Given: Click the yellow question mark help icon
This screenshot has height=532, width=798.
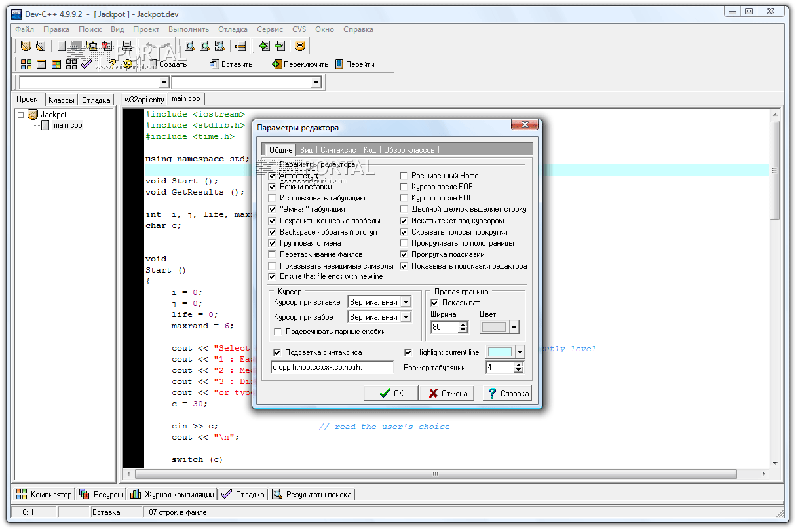Looking at the screenshot, I should point(113,64).
